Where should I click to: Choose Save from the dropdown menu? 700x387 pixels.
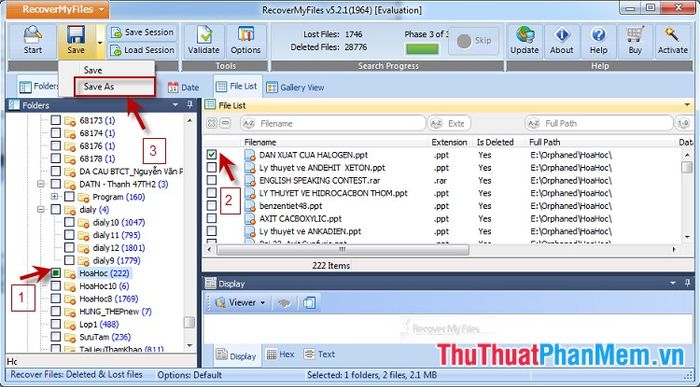93,70
